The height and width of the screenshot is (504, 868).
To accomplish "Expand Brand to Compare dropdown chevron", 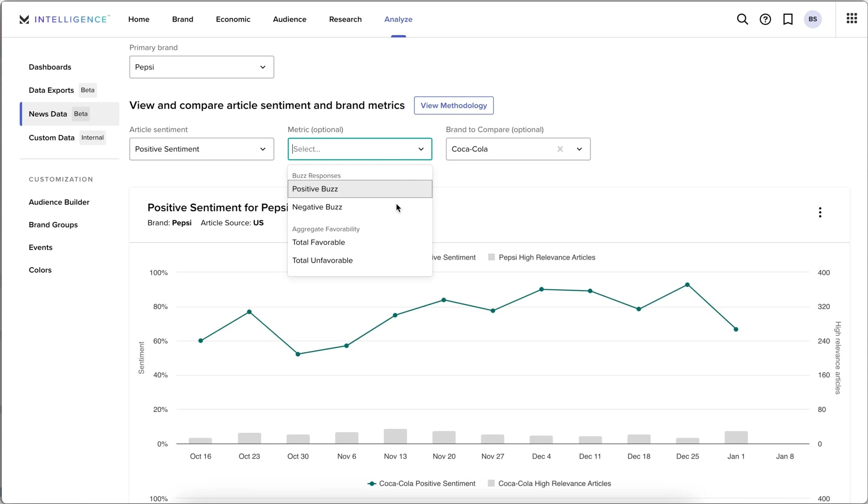I will pyautogui.click(x=579, y=149).
